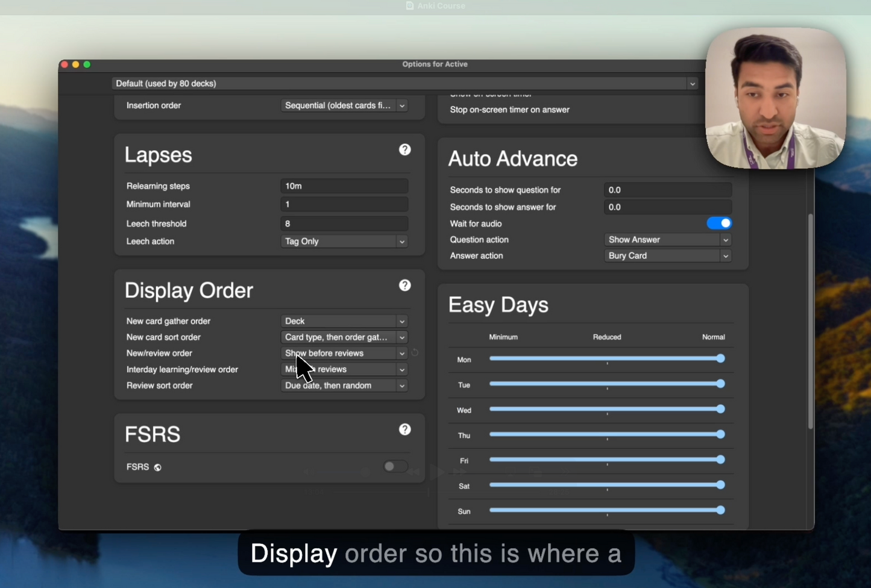Click the globe icon next to FSRS
The image size is (871, 588).
157,468
